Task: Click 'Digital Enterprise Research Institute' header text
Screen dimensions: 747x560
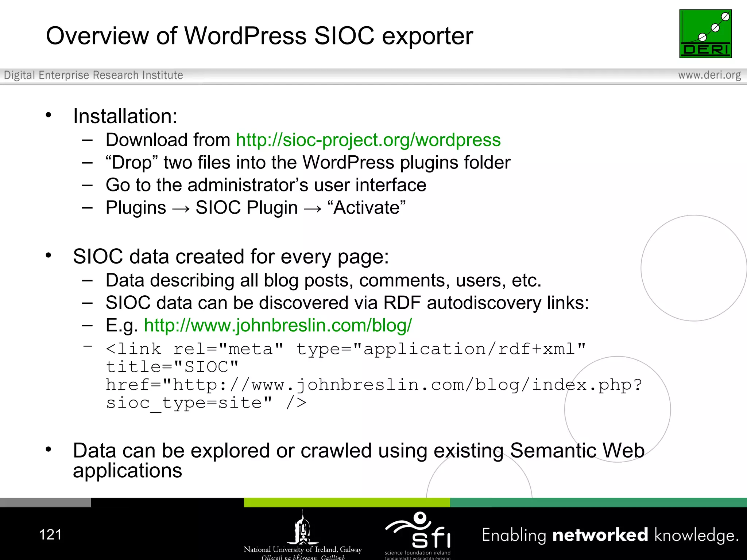Action: 93,75
